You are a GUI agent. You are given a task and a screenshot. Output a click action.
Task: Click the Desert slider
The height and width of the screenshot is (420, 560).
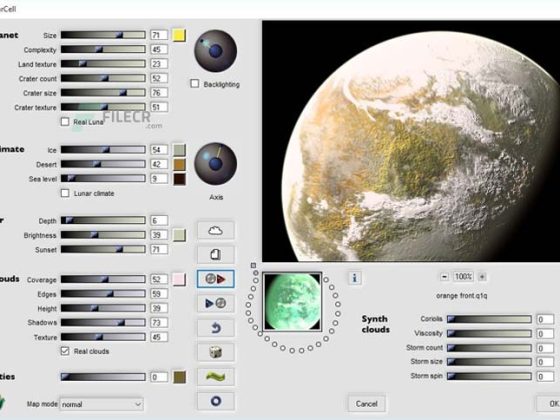(103, 164)
